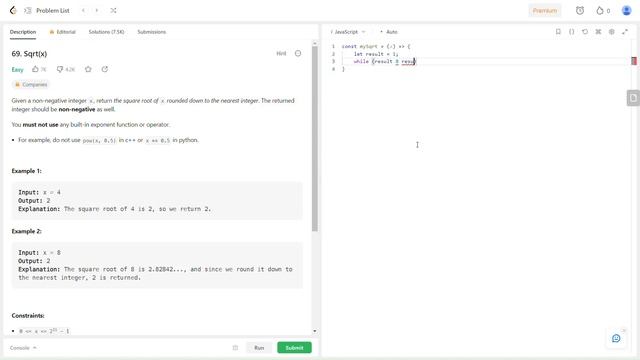Switch to the Editorial tab
The height and width of the screenshot is (360, 640).
[x=62, y=32]
